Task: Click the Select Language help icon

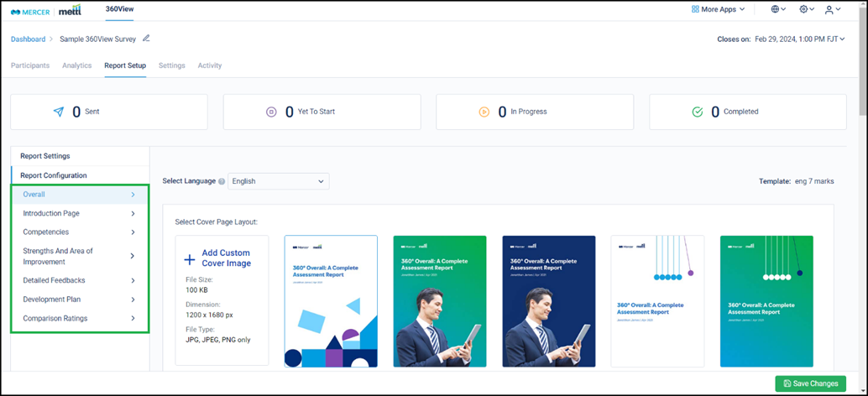Action: [222, 181]
